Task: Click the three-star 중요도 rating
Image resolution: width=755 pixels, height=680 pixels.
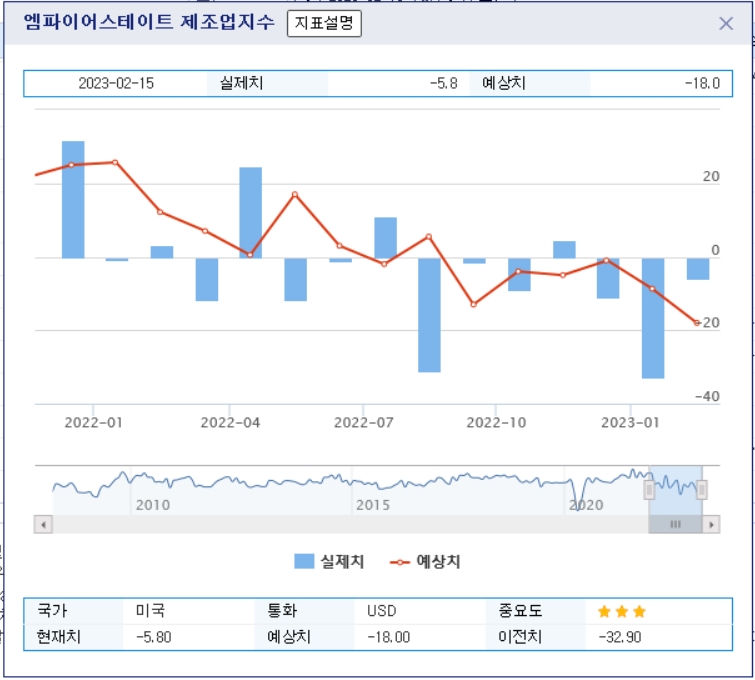Action: pyautogui.click(x=622, y=612)
